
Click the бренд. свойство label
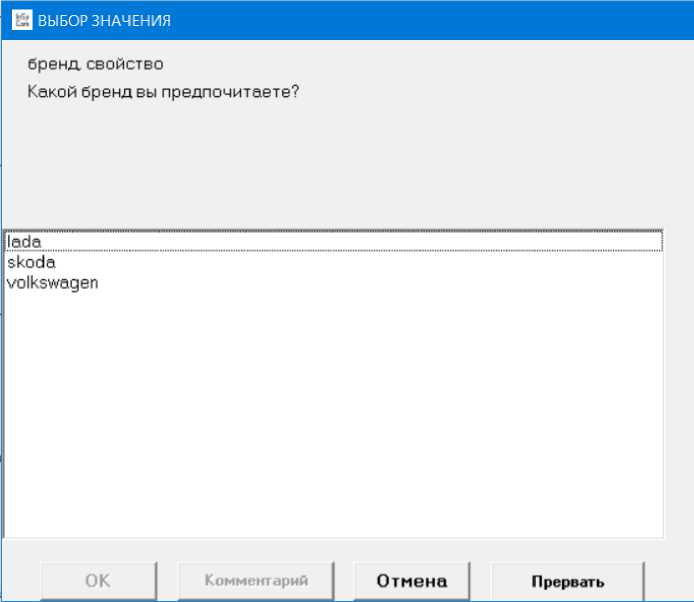[x=95, y=64]
